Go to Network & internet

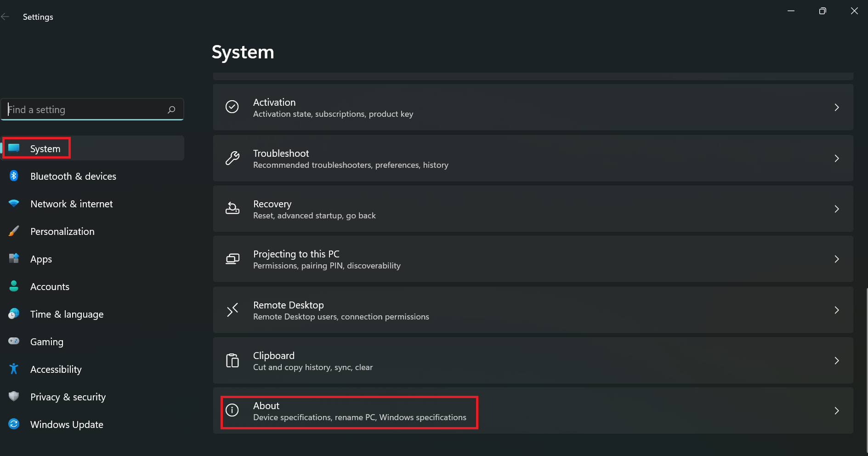point(92,204)
